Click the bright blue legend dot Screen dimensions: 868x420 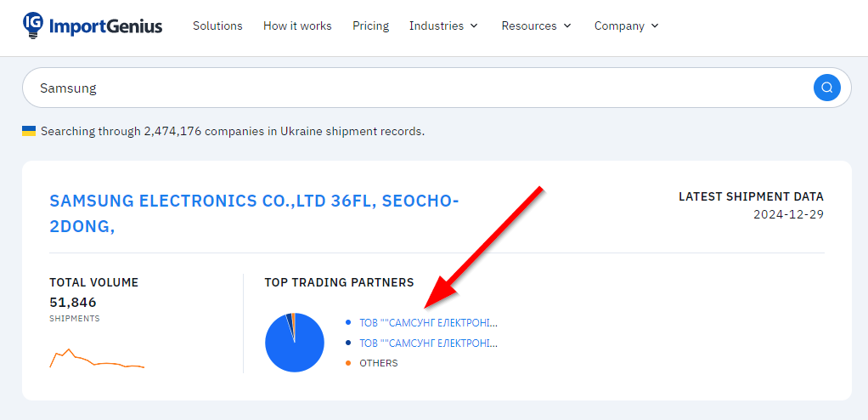coord(348,323)
